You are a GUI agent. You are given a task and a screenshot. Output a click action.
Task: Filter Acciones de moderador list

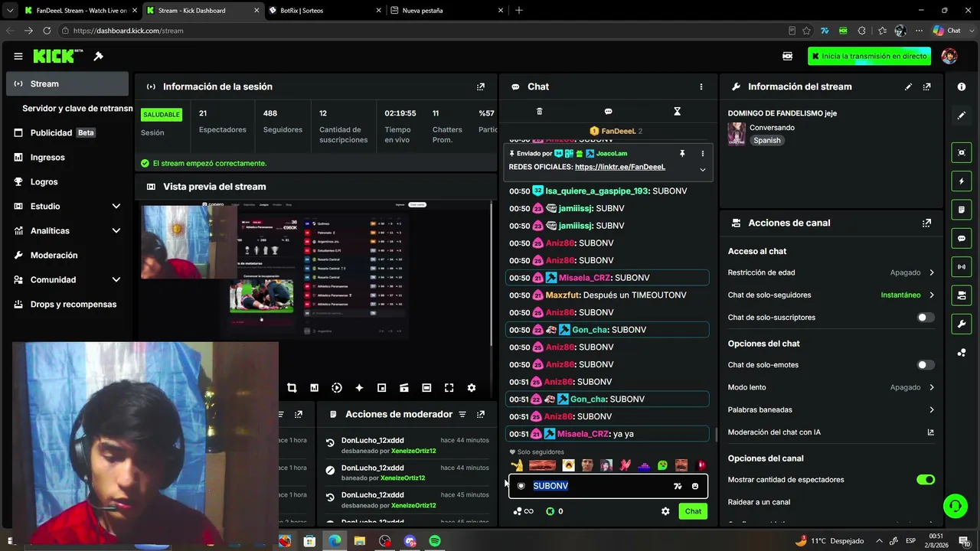click(x=462, y=415)
